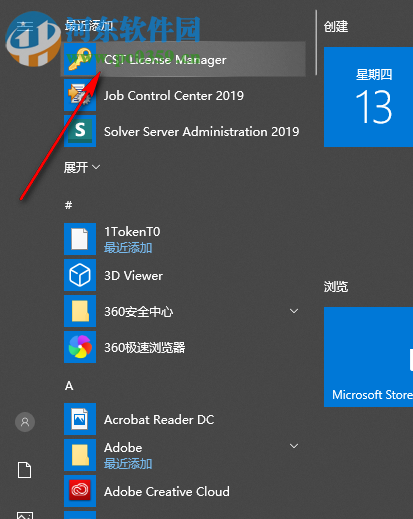Click Adobe Creative Cloud app name
The height and width of the screenshot is (519, 413).
(167, 492)
